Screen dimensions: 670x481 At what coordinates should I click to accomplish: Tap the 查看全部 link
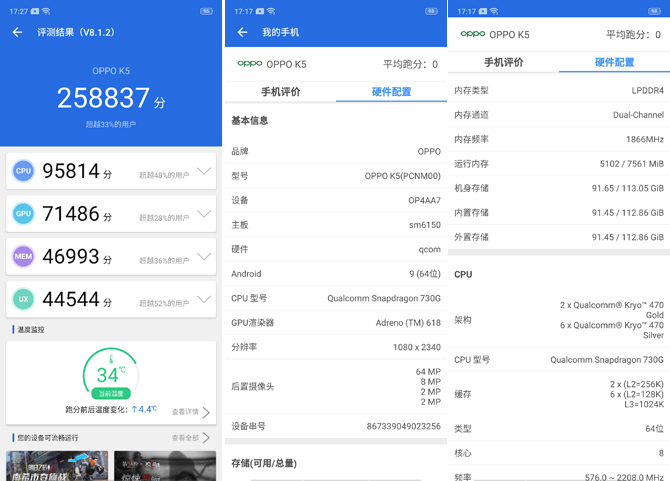(x=185, y=438)
